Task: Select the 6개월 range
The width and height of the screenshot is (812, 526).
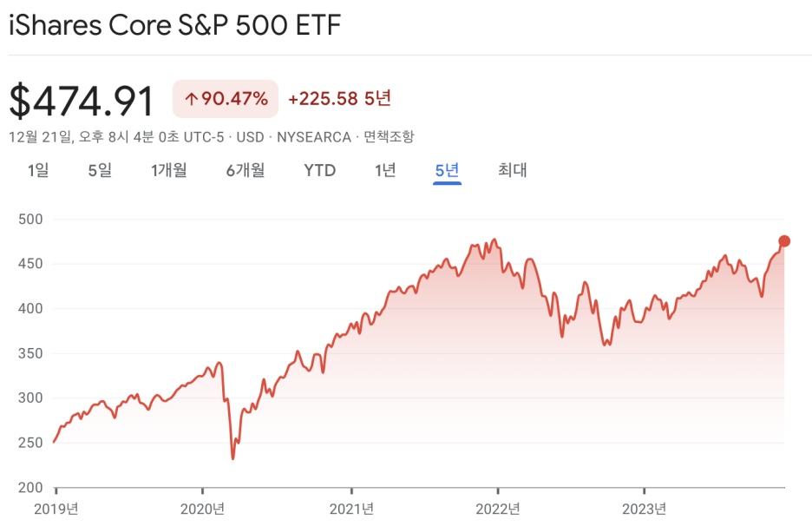Action: [244, 170]
